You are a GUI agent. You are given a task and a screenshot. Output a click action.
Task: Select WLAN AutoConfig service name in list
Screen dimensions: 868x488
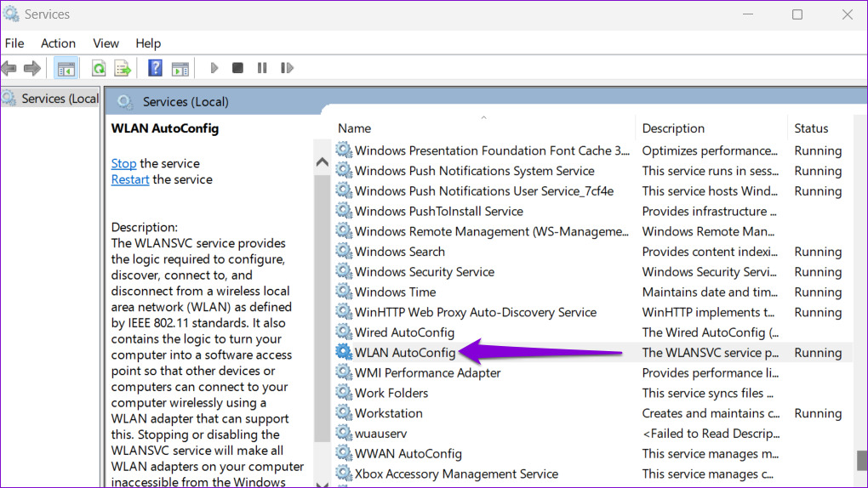pos(405,353)
